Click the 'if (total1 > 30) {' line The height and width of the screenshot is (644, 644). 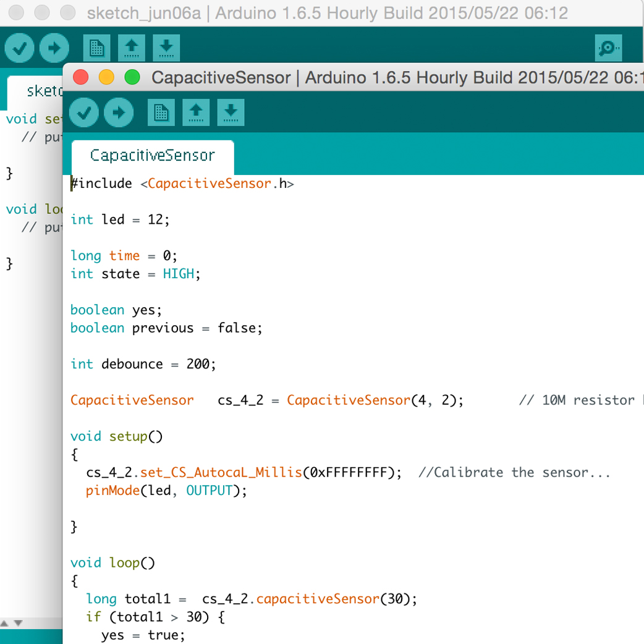(155, 617)
